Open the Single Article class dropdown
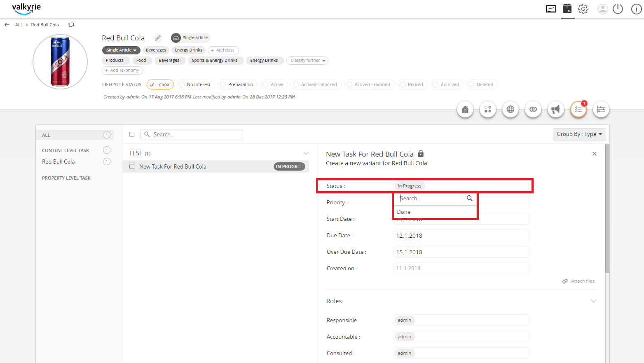This screenshot has height=363, width=644. (121, 50)
